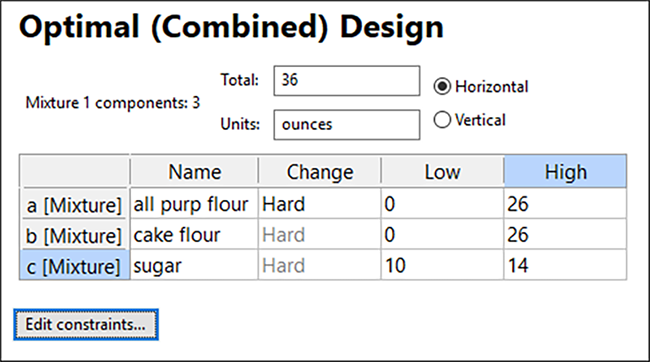Click the Units input field

(347, 124)
